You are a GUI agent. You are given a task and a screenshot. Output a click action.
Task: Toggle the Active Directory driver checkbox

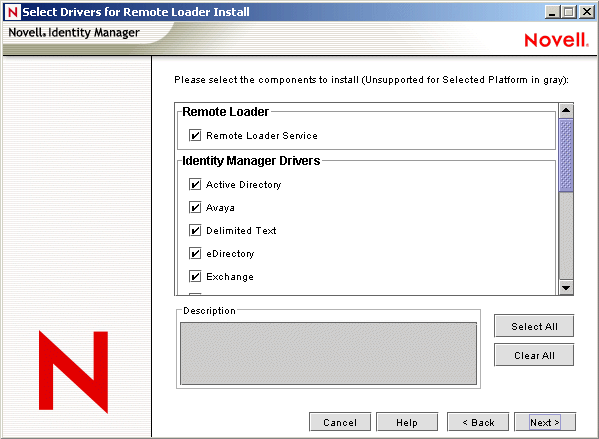(x=195, y=185)
